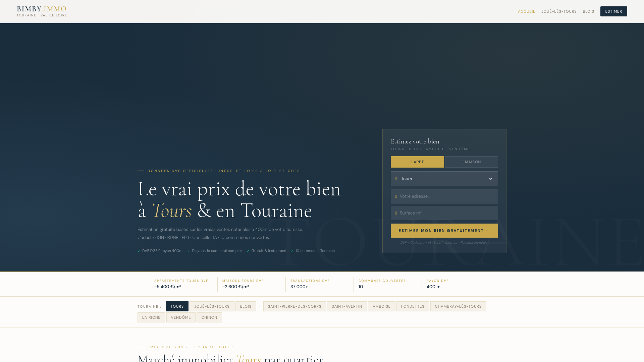
Task: Open Blois in the top navigation
Action: pos(588,11)
